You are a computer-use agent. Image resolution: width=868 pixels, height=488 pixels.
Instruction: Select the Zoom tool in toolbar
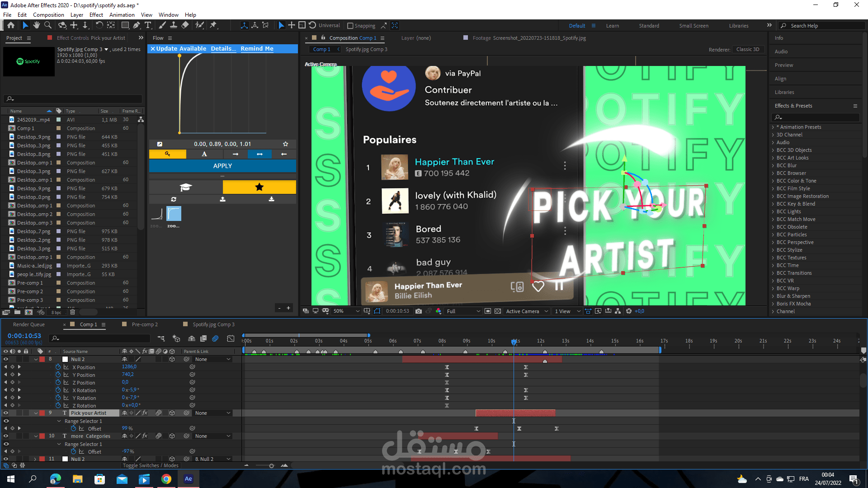[48, 25]
